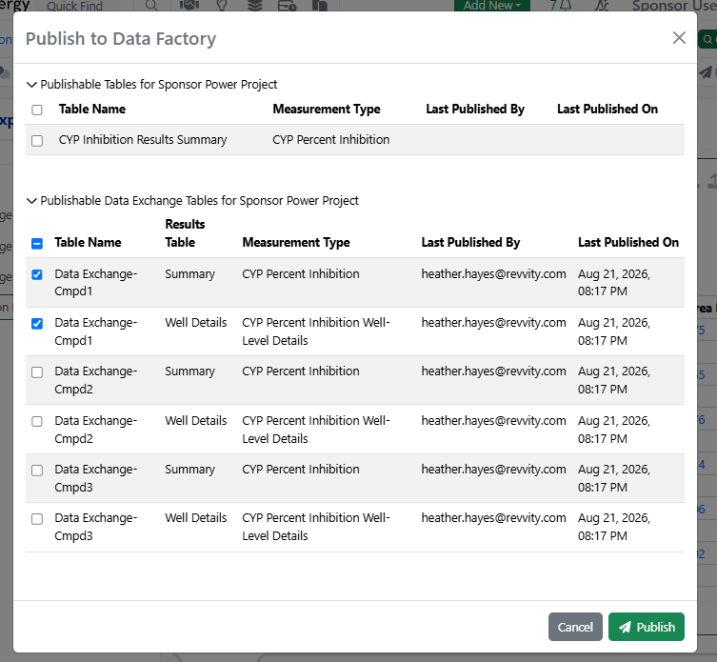Check the select-all box in Publishable Tables header
717x662 pixels.
coord(37,110)
